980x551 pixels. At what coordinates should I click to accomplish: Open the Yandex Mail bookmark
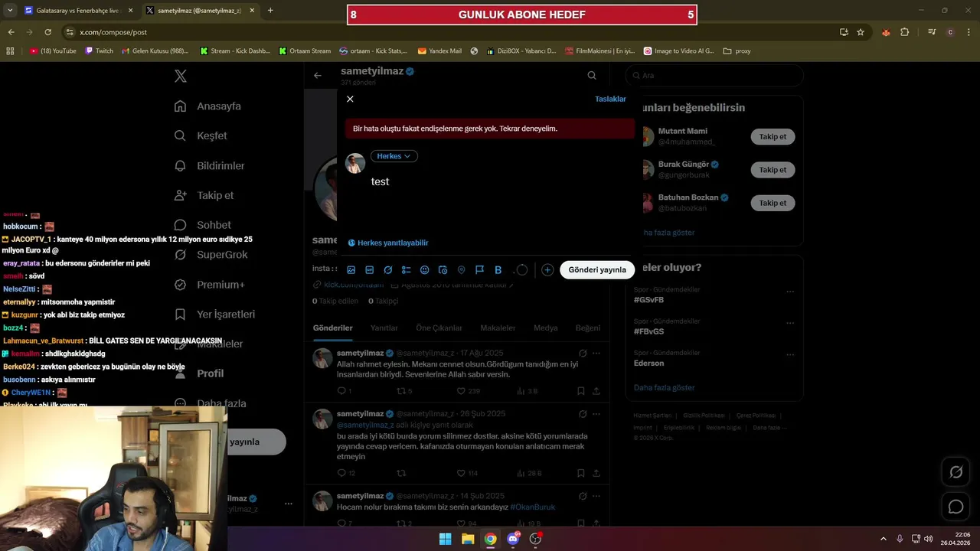[439, 51]
